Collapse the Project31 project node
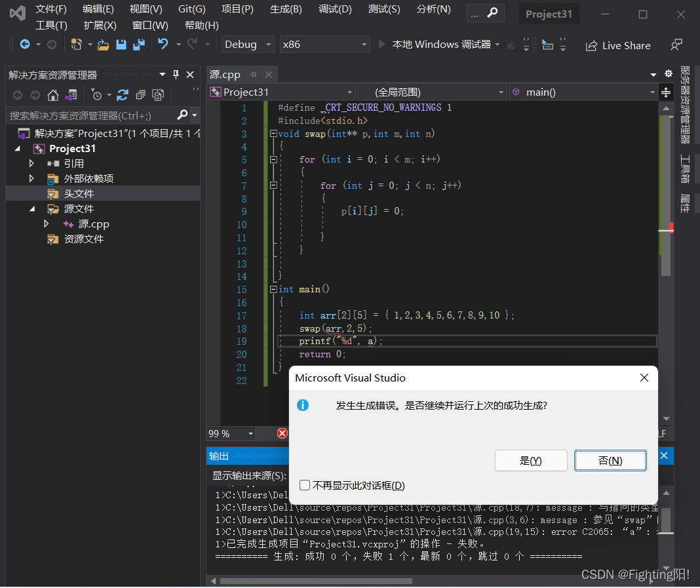700x588 pixels. pyautogui.click(x=18, y=149)
